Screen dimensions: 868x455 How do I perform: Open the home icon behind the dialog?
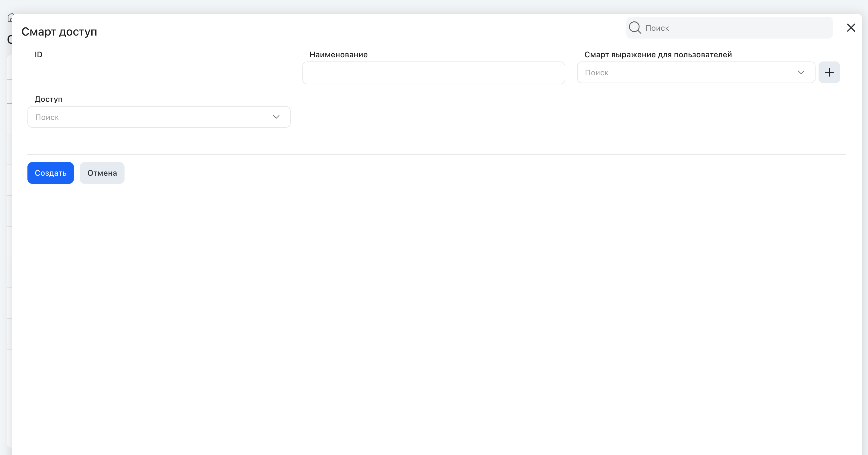click(x=10, y=17)
